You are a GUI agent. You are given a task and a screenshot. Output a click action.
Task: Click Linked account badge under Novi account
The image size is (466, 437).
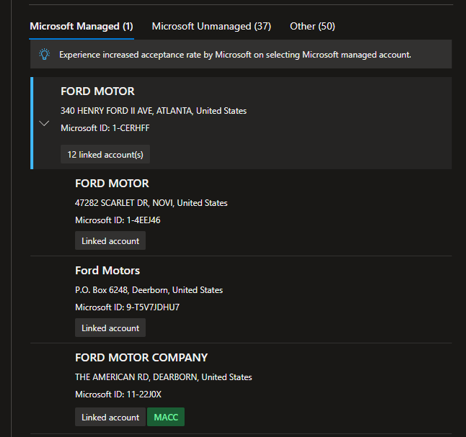(x=110, y=241)
